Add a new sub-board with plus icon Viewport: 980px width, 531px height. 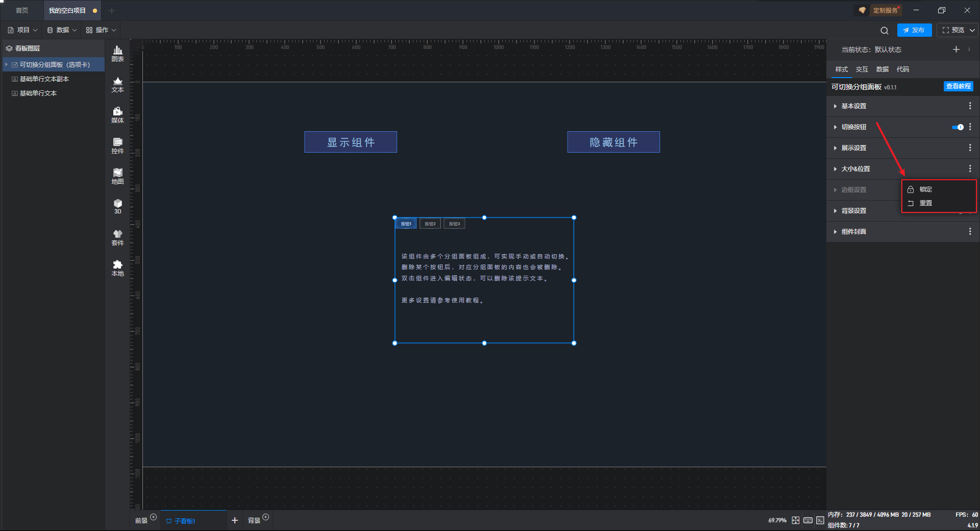click(x=235, y=520)
